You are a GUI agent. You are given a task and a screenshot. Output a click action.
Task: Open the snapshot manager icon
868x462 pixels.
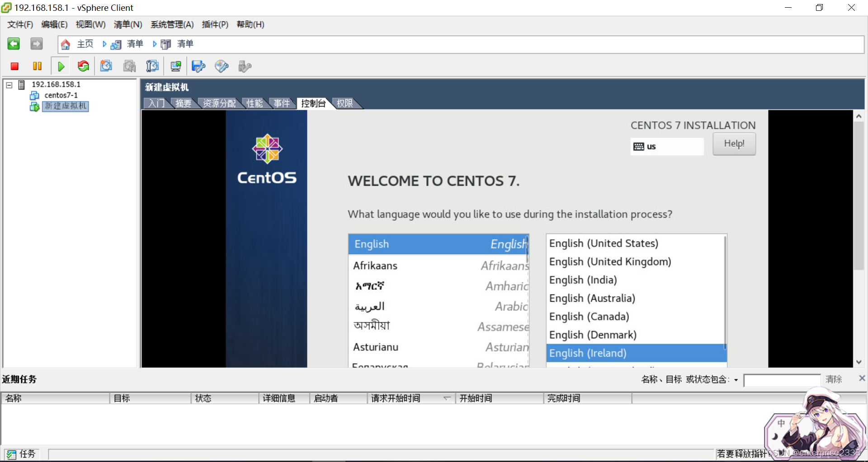(x=152, y=66)
